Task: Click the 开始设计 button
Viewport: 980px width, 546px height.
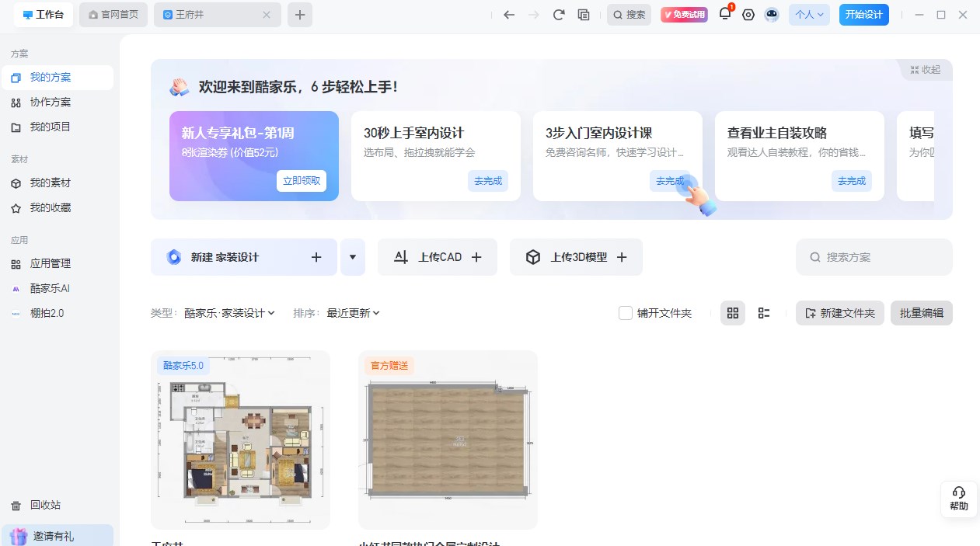Action: (x=864, y=15)
